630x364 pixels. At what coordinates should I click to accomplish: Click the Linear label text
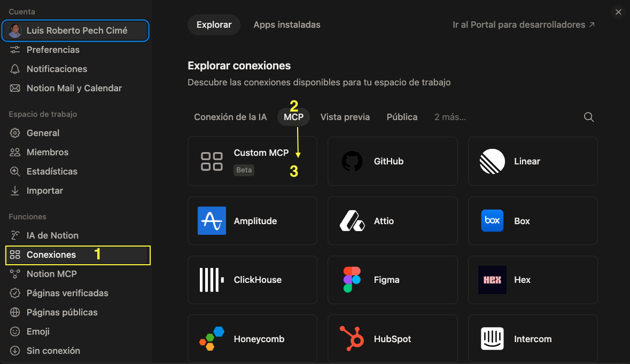click(527, 161)
